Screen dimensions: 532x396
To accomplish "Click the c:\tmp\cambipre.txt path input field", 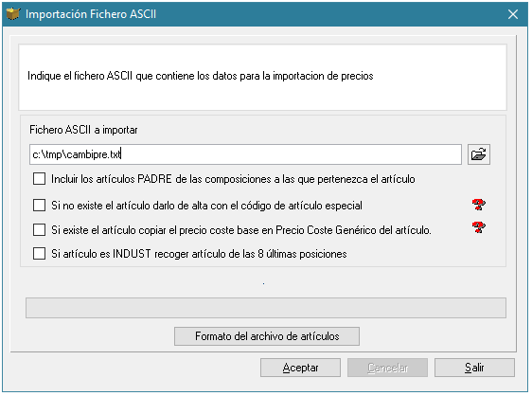I will 245,154.
